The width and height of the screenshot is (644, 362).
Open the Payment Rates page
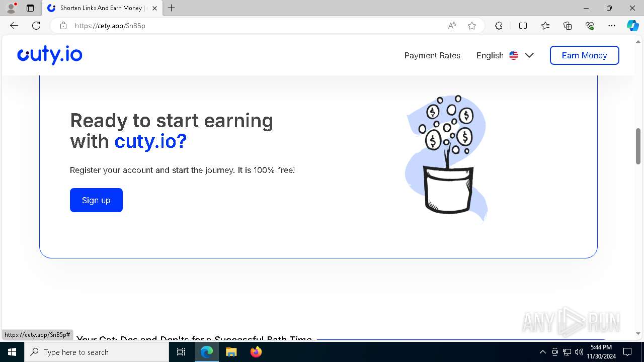(432, 55)
